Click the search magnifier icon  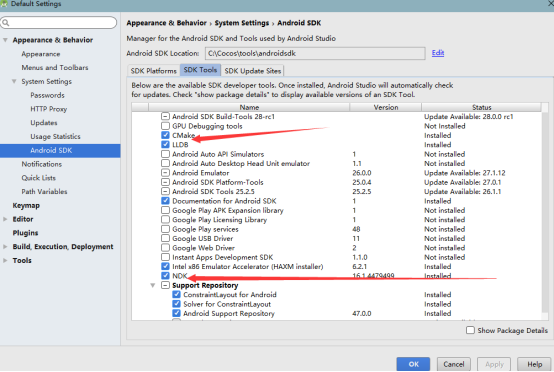6,23
